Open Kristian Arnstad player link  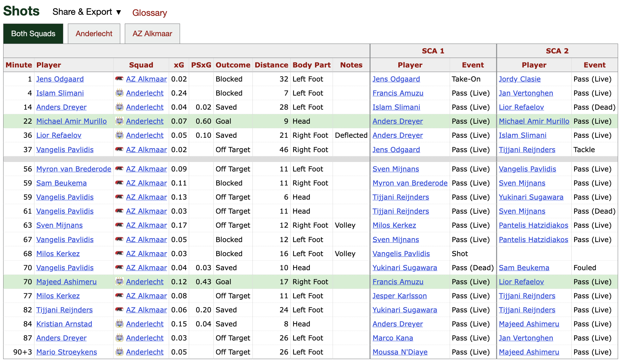coord(64,324)
